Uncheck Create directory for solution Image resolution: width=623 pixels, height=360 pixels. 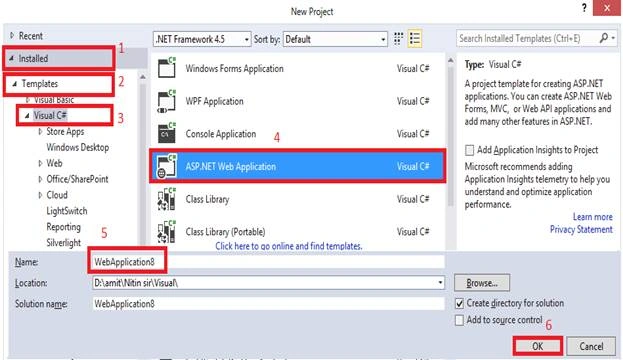pos(459,304)
